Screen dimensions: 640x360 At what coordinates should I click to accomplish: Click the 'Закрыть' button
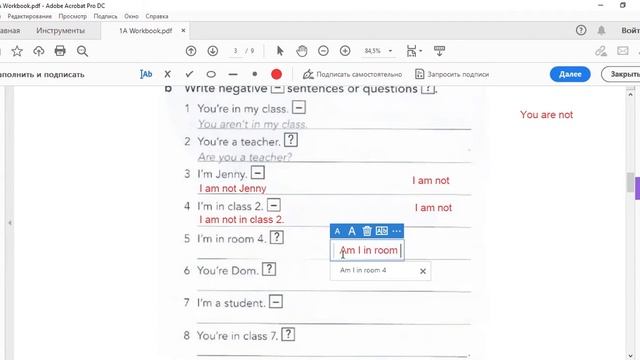pos(621,74)
